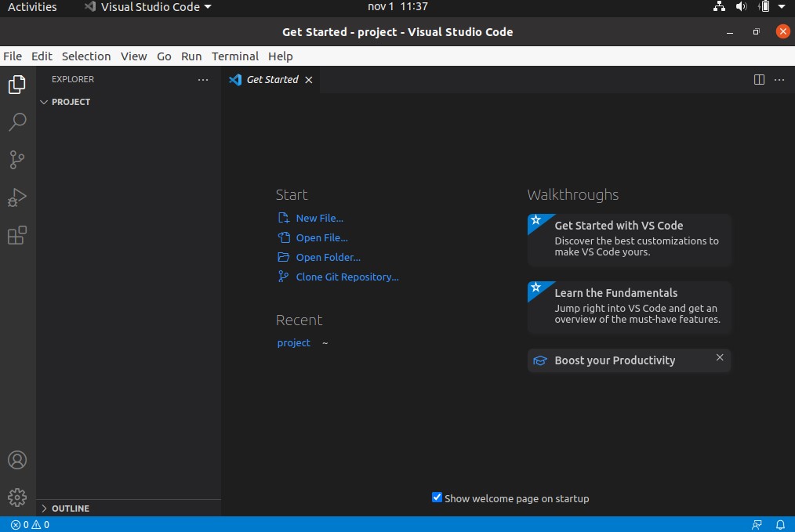The width and height of the screenshot is (795, 532).
Task: Open the Visual Studio Code app menu dropdown
Action: click(x=147, y=7)
